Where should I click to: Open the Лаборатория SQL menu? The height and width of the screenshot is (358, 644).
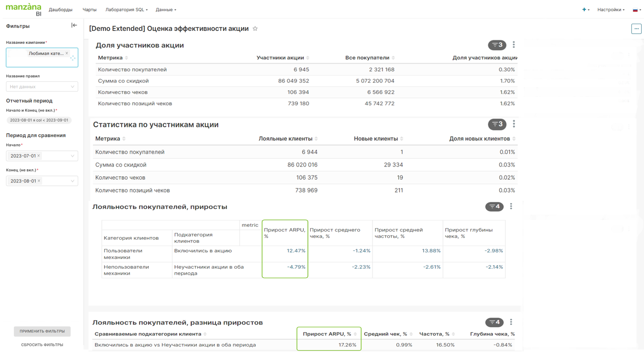pyautogui.click(x=126, y=9)
